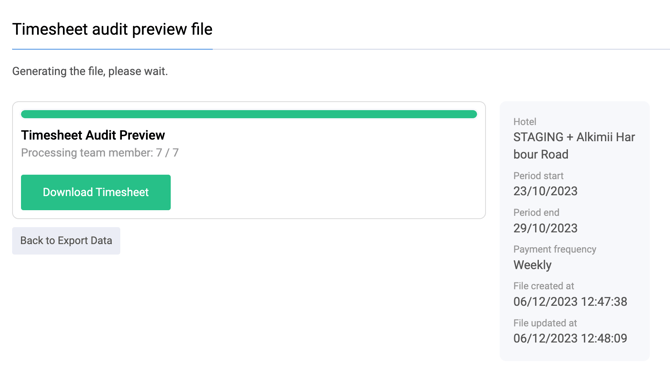This screenshot has height=376, width=670.
Task: Select the hotel name STAGING + Alkimii Harbour Road
Action: (574, 146)
